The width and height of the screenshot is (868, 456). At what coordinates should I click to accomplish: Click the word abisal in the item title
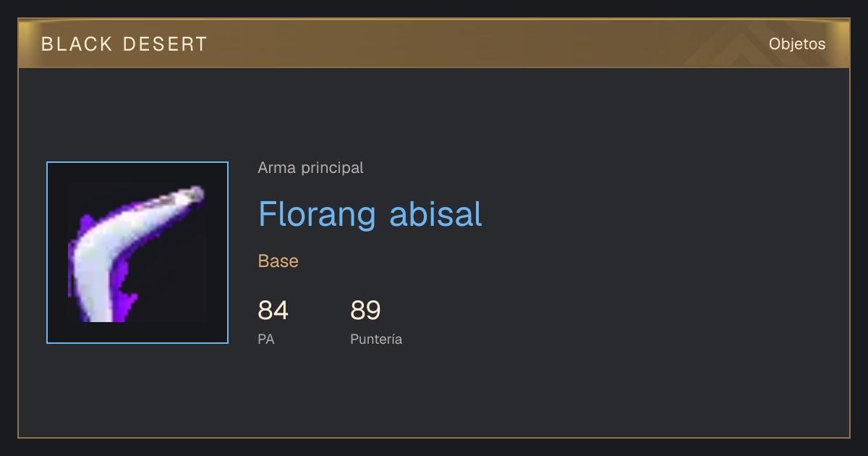tap(436, 214)
